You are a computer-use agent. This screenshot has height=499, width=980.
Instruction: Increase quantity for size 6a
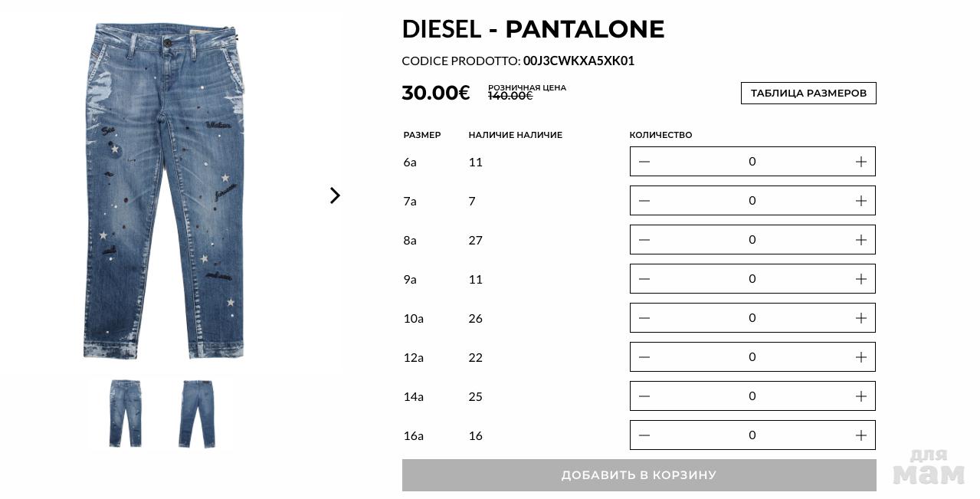click(x=860, y=162)
